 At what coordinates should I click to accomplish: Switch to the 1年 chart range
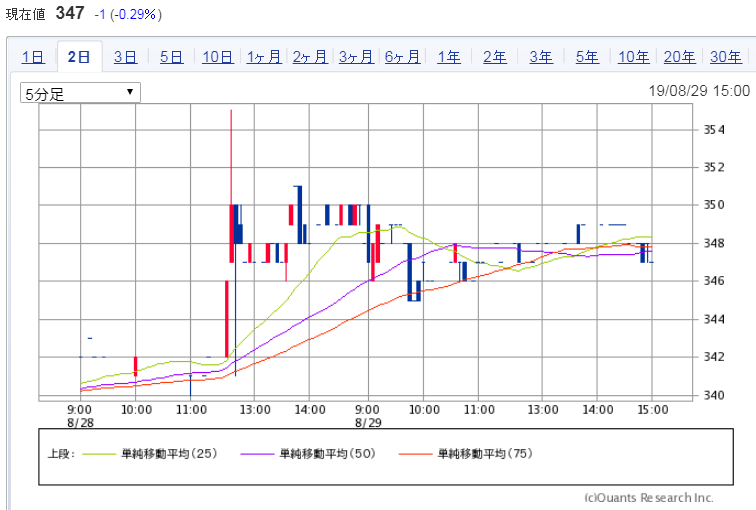click(x=449, y=57)
